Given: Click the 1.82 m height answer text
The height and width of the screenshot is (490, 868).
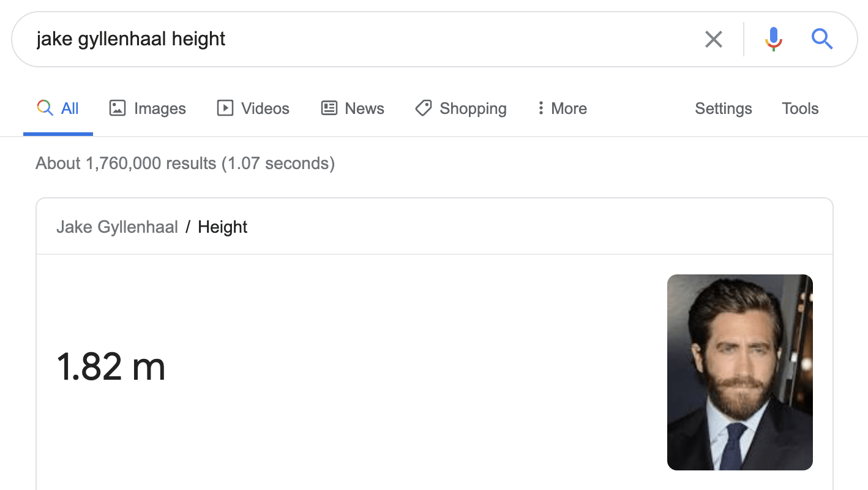Looking at the screenshot, I should click(111, 367).
